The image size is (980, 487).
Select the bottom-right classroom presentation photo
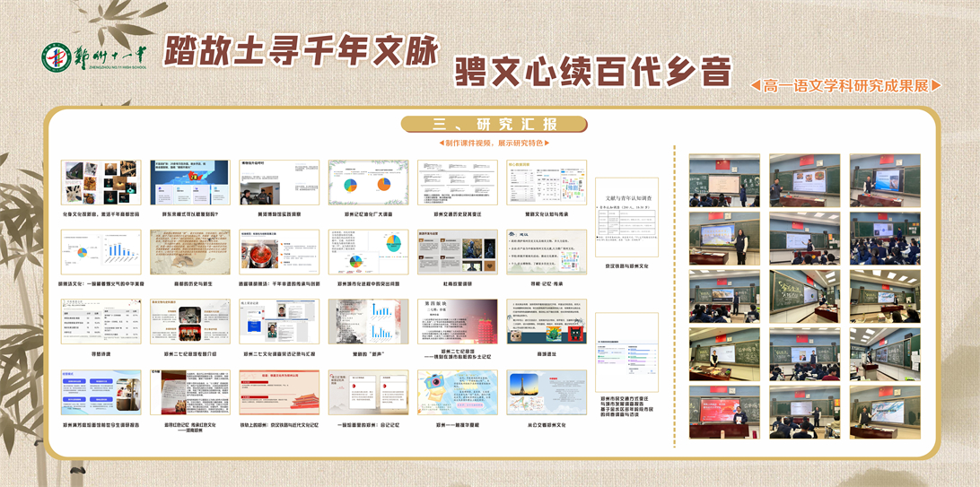[x=885, y=412]
